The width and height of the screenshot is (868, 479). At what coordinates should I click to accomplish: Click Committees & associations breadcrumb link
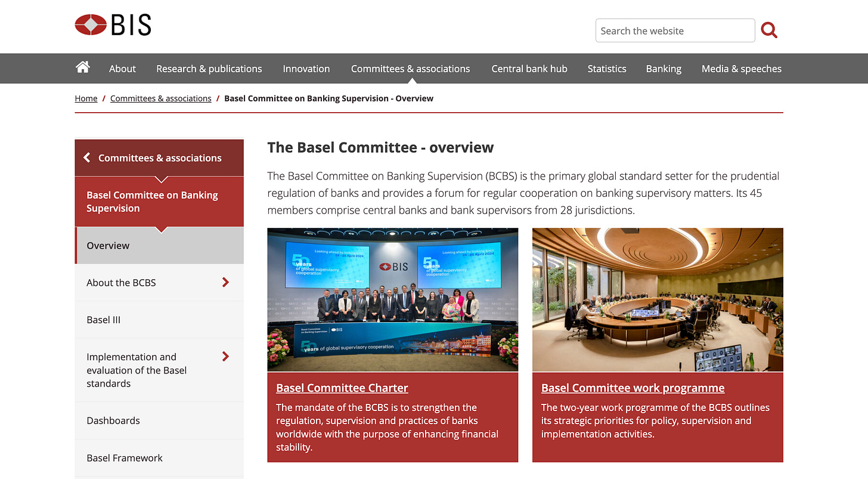click(161, 98)
